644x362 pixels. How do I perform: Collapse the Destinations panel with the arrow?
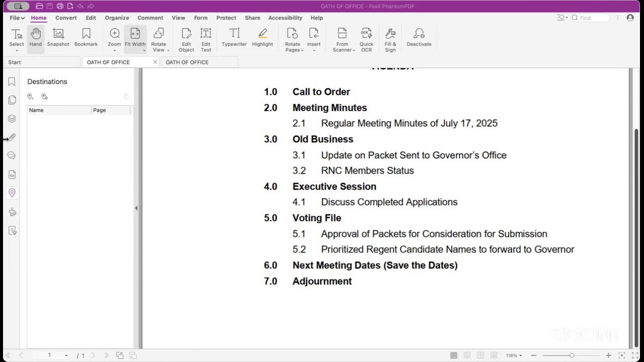click(x=136, y=208)
